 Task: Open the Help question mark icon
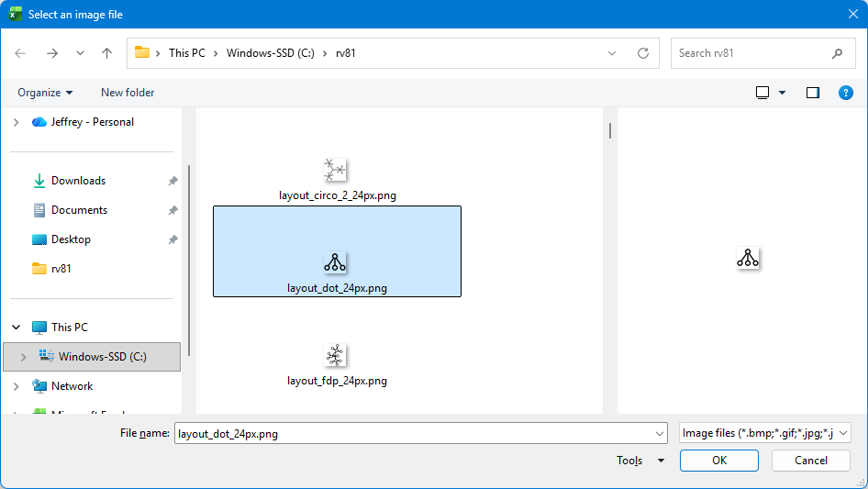846,93
